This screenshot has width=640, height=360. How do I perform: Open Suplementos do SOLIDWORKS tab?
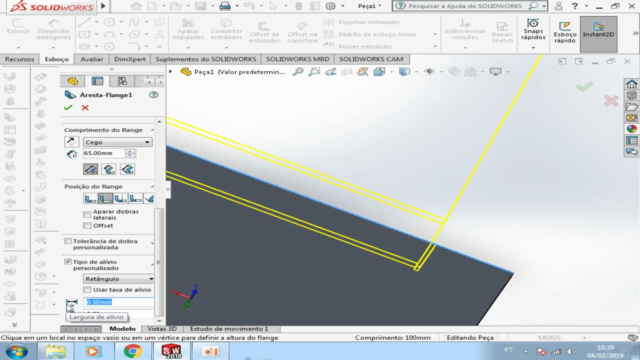pos(206,59)
